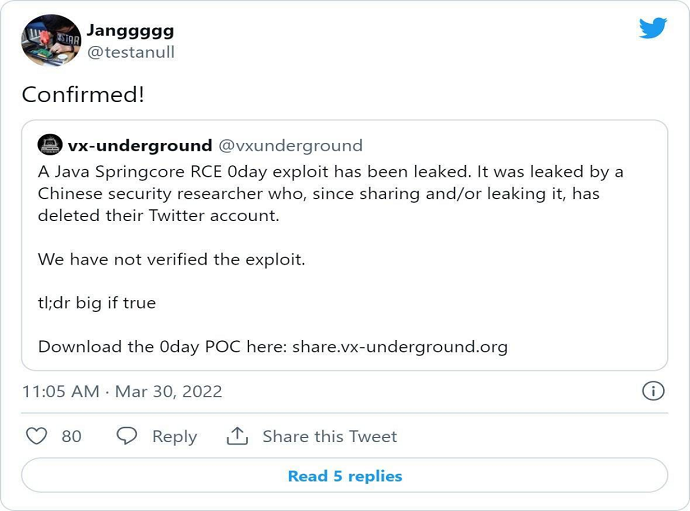Click the share.vx-underground.org link

(400, 347)
